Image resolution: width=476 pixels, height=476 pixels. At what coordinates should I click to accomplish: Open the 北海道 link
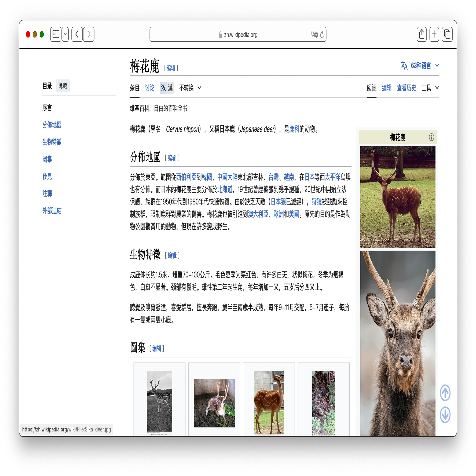coord(225,189)
